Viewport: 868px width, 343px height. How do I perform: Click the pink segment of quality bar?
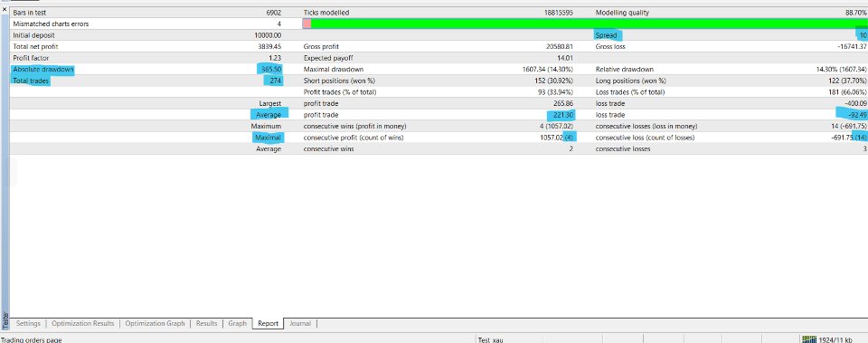coord(307,24)
